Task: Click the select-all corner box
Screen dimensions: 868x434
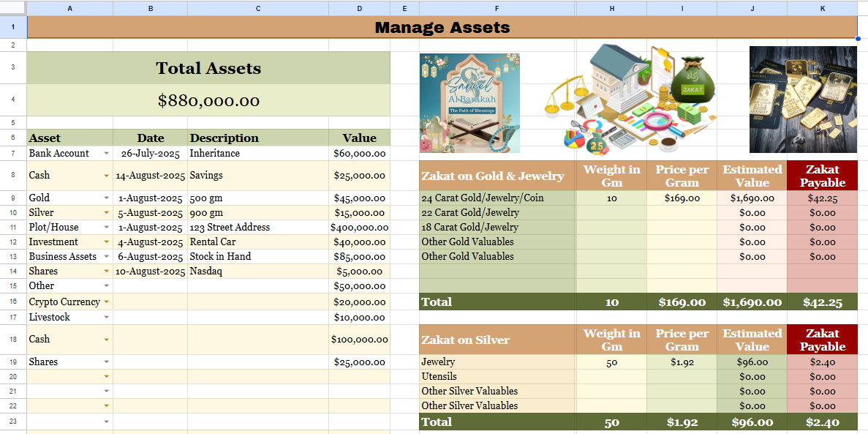Action: pos(13,8)
